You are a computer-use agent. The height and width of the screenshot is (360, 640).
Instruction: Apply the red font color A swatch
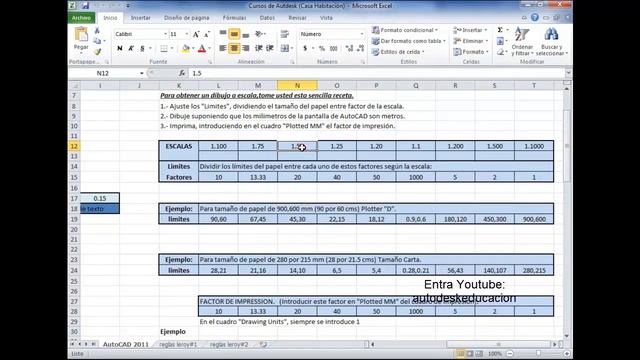[202, 48]
